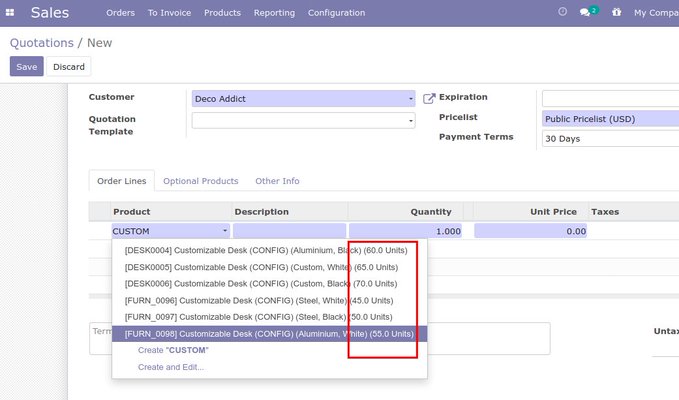Open the activities clock icon
The image size is (679, 400).
tap(562, 12)
